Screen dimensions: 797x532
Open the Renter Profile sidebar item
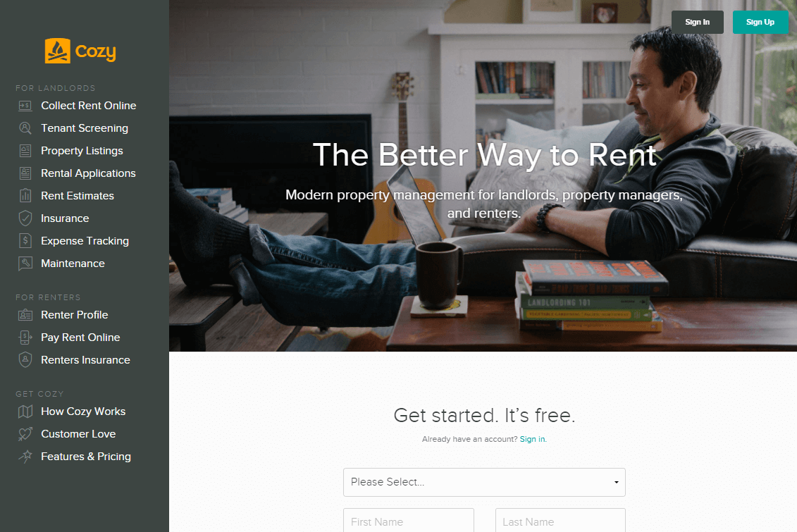click(75, 315)
